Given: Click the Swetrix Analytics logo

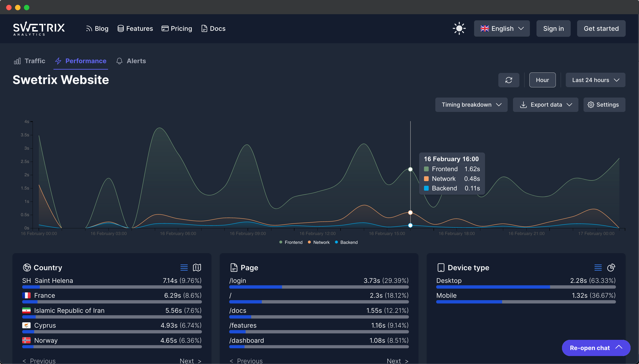Looking at the screenshot, I should (x=39, y=29).
